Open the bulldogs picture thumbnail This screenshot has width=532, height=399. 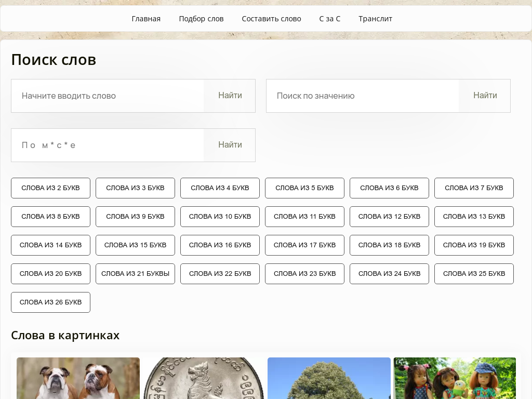click(x=78, y=378)
